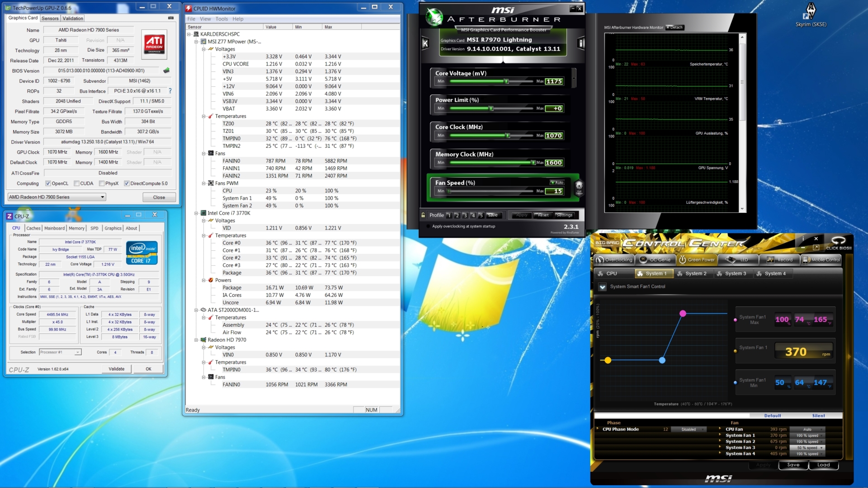The image size is (868, 488).
Task: Click the MSI Afterburner logo emblem
Action: tap(434, 17)
